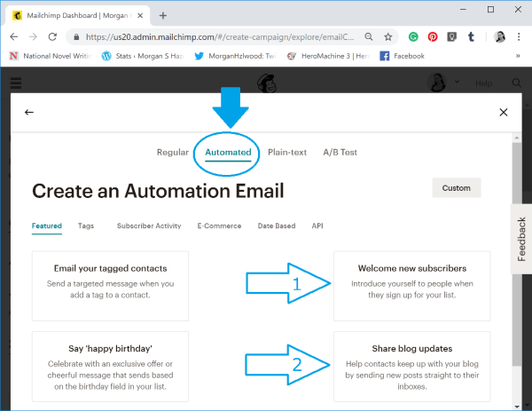The height and width of the screenshot is (411, 532).
Task: Close the create campaign dialog
Action: 503,112
